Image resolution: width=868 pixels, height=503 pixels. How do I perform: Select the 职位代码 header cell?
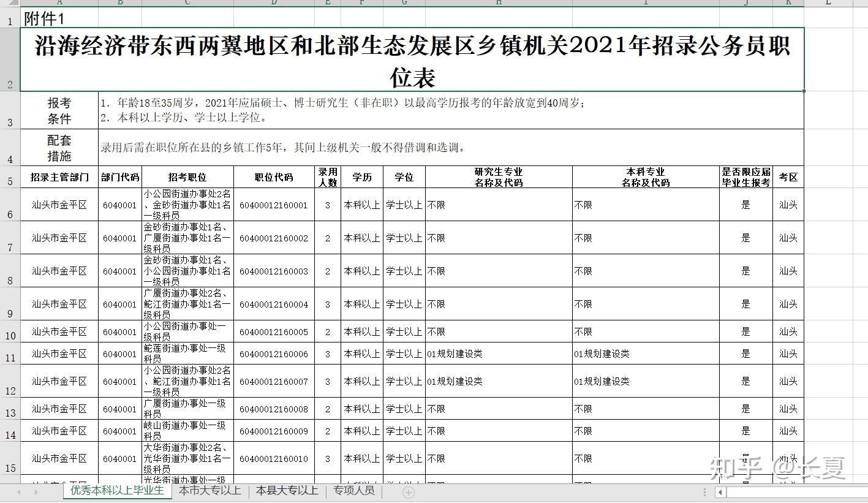274,177
